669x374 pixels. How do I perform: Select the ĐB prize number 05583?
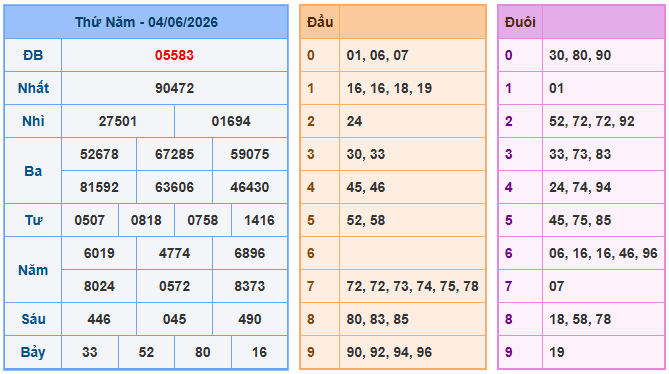tap(174, 55)
